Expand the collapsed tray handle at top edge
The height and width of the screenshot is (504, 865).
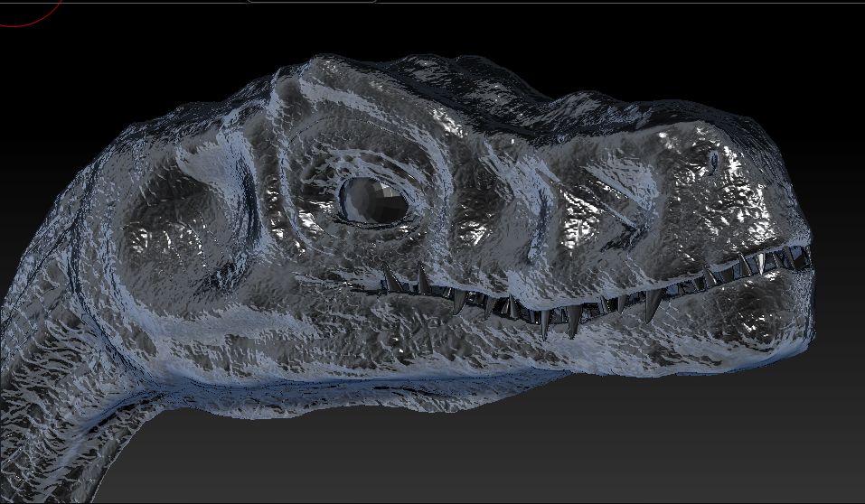tap(312, 2)
